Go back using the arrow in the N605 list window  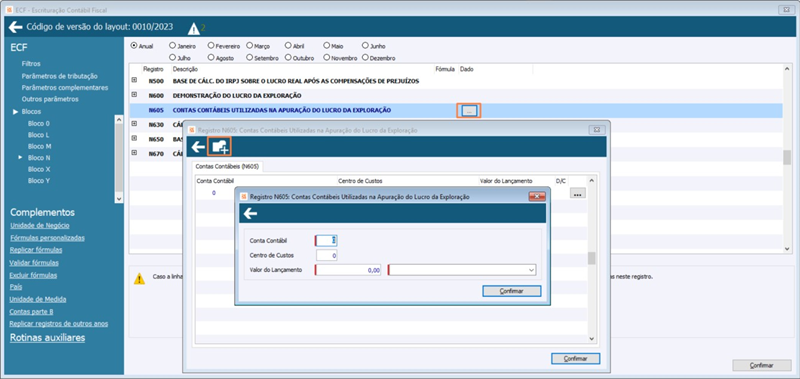tap(198, 147)
